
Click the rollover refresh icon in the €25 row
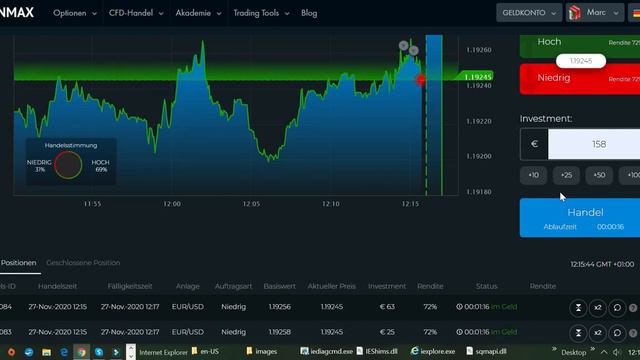[617, 333]
